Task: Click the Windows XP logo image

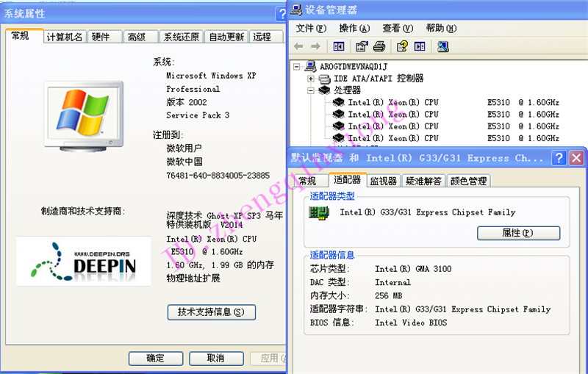Action: coord(84,116)
